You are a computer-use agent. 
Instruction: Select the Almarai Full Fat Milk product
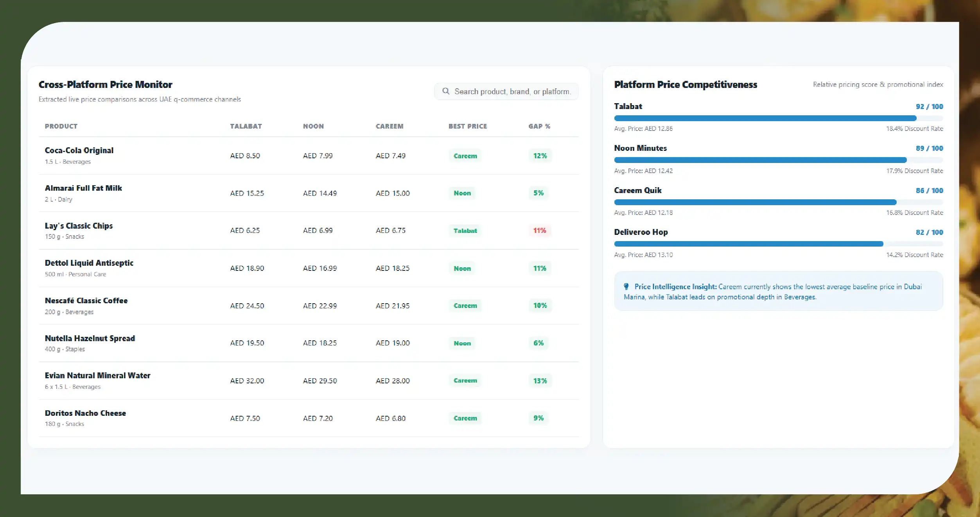(x=83, y=188)
